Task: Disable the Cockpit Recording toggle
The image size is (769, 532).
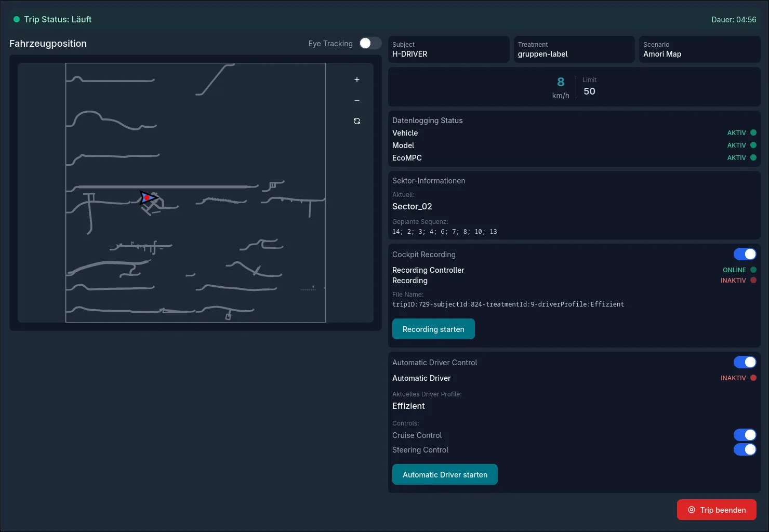Action: tap(745, 254)
